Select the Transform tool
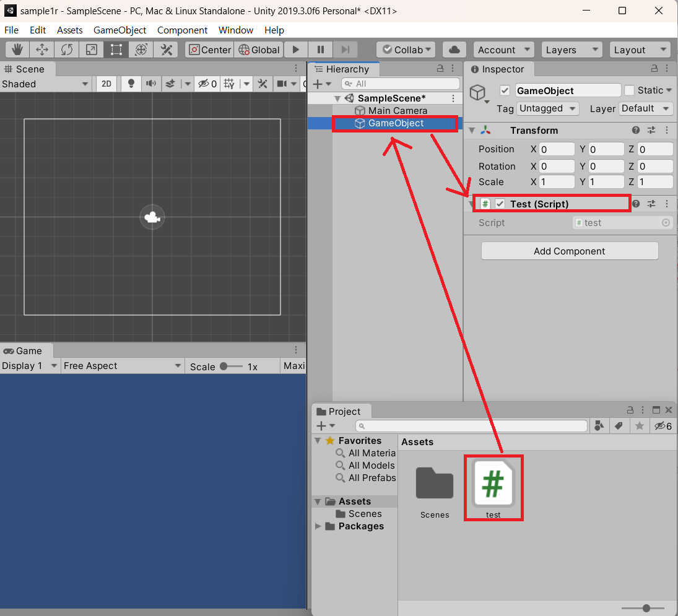Viewport: 678px width, 616px height. (141, 50)
